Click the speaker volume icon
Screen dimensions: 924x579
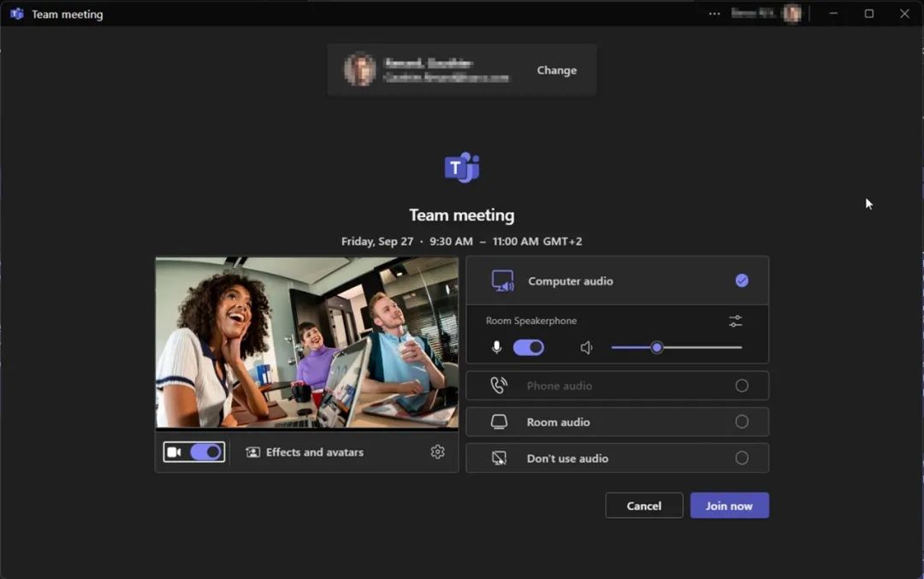point(586,348)
